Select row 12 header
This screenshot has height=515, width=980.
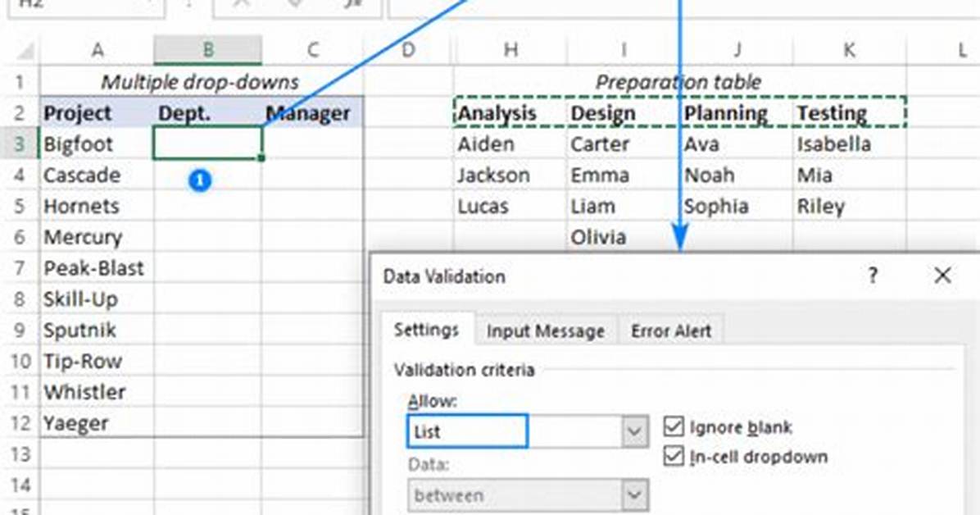click(20, 423)
